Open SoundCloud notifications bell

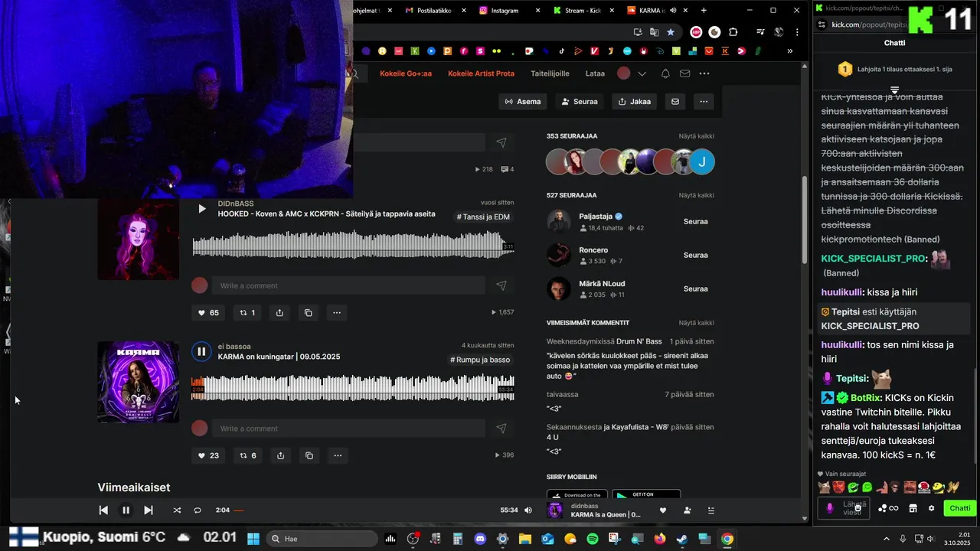[665, 73]
